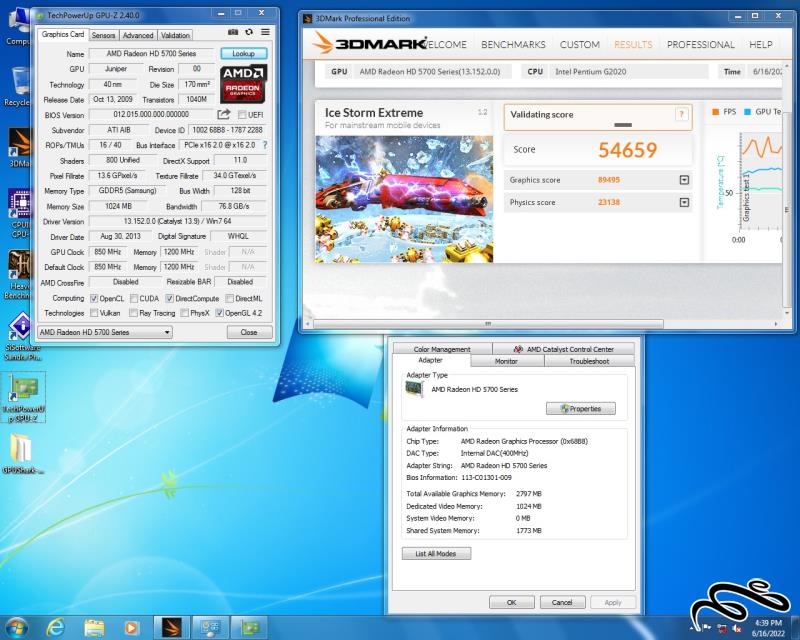Switch to the Advanced tab in GPU-Z
The image size is (800, 640).
click(x=138, y=35)
